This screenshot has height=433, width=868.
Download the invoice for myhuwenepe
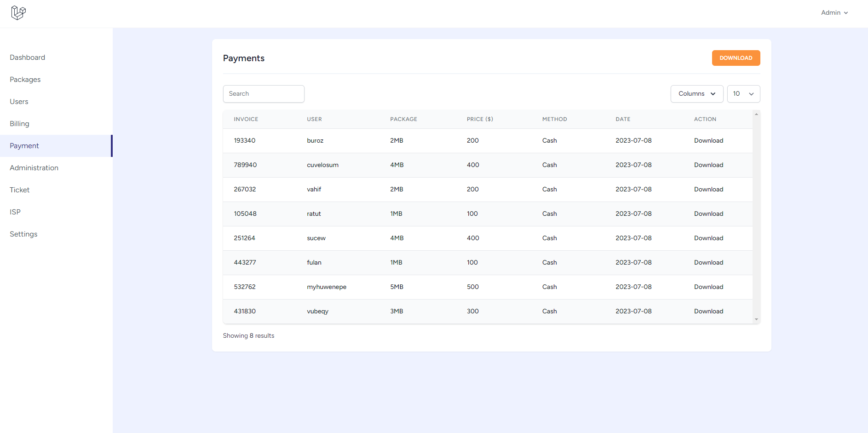708,287
